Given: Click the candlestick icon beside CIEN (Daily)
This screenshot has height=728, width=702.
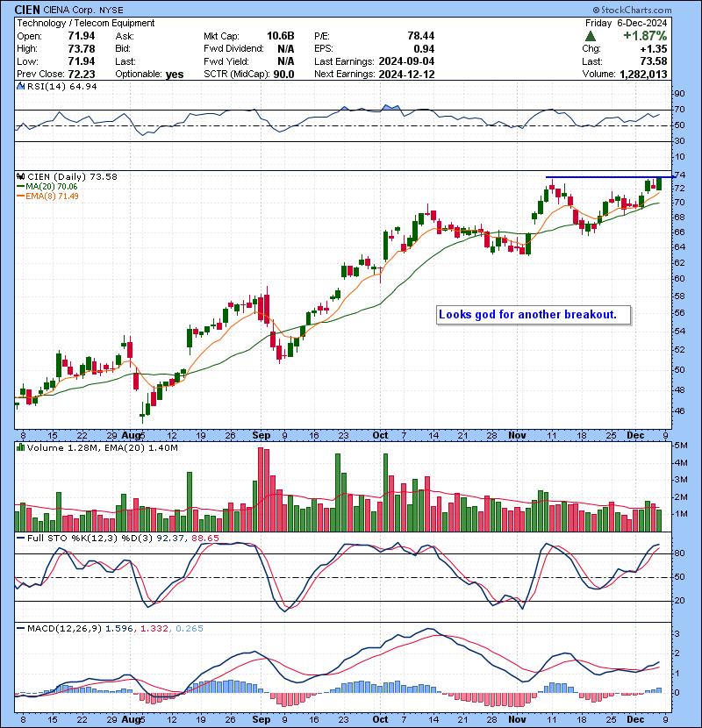Looking at the screenshot, I should point(20,177).
